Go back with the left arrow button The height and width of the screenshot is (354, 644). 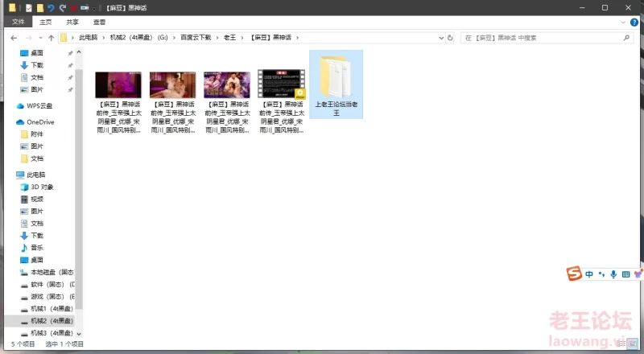(x=14, y=38)
